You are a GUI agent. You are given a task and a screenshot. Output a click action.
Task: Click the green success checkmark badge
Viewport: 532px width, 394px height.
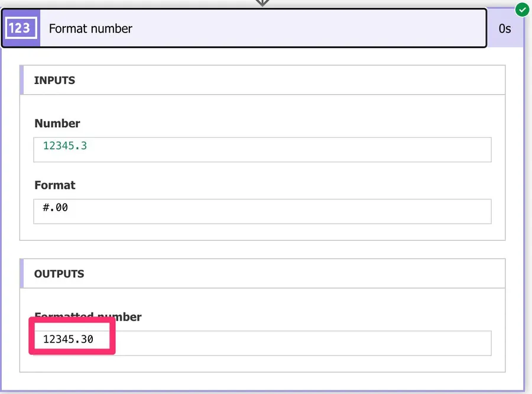(x=522, y=10)
